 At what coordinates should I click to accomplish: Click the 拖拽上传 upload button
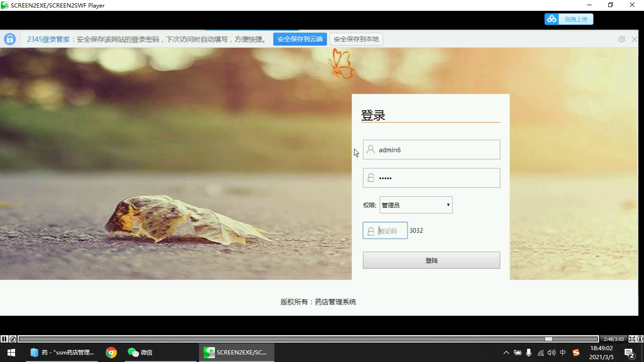(576, 19)
